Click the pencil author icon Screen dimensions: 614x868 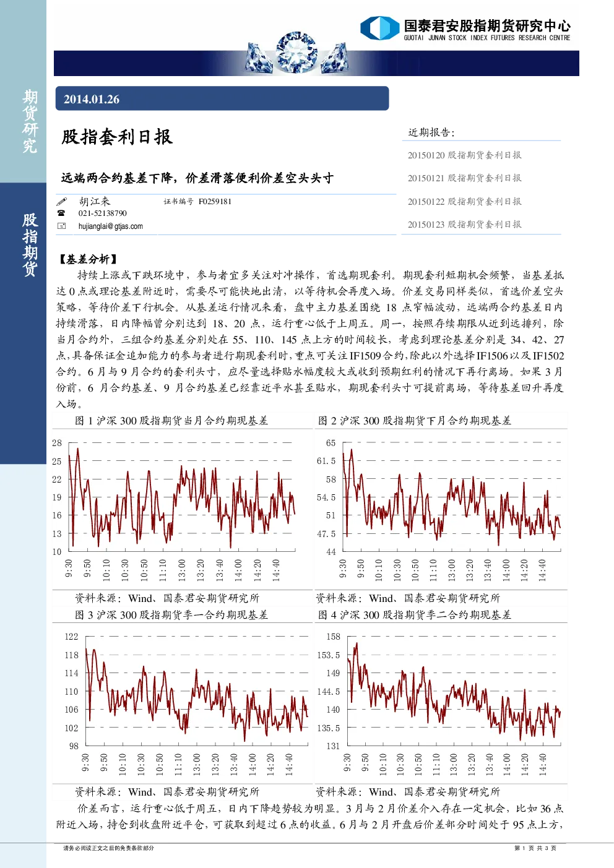[61, 202]
